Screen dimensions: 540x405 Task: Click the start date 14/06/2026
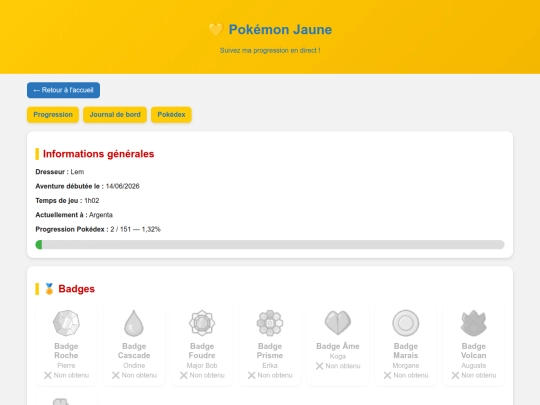point(123,186)
